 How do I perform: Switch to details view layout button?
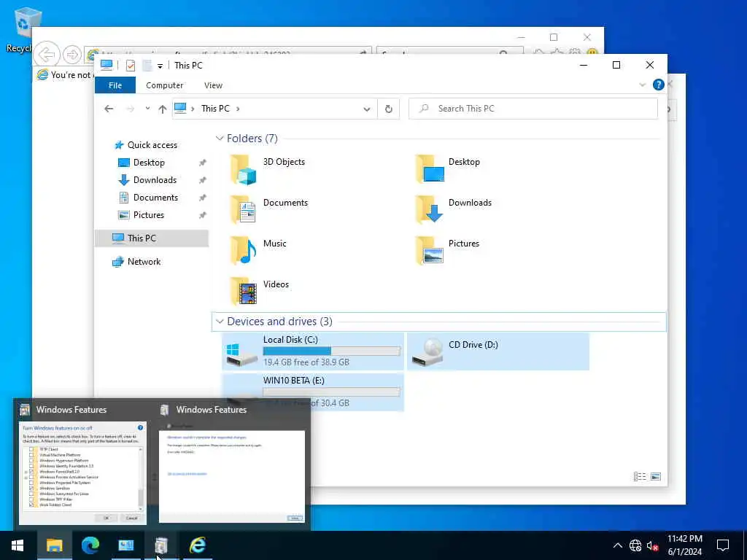coord(639,477)
